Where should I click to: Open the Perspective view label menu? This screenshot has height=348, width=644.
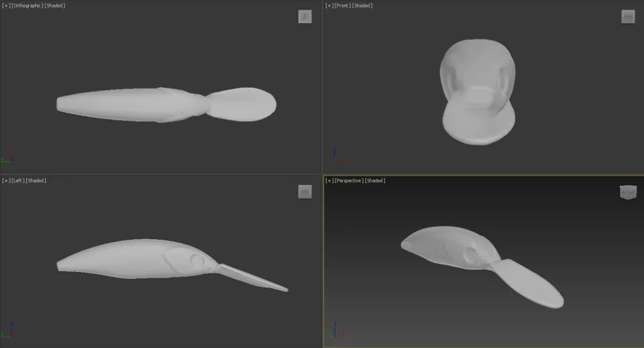[x=349, y=180]
